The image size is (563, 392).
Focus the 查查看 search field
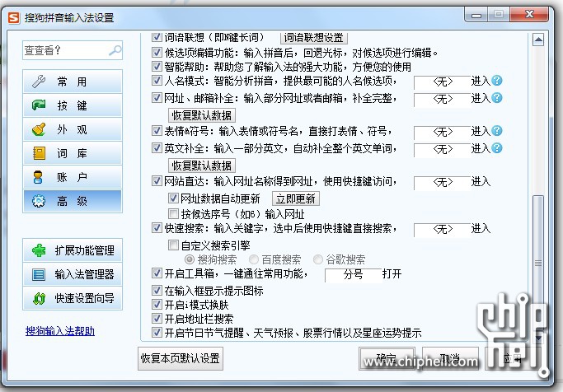pos(73,50)
